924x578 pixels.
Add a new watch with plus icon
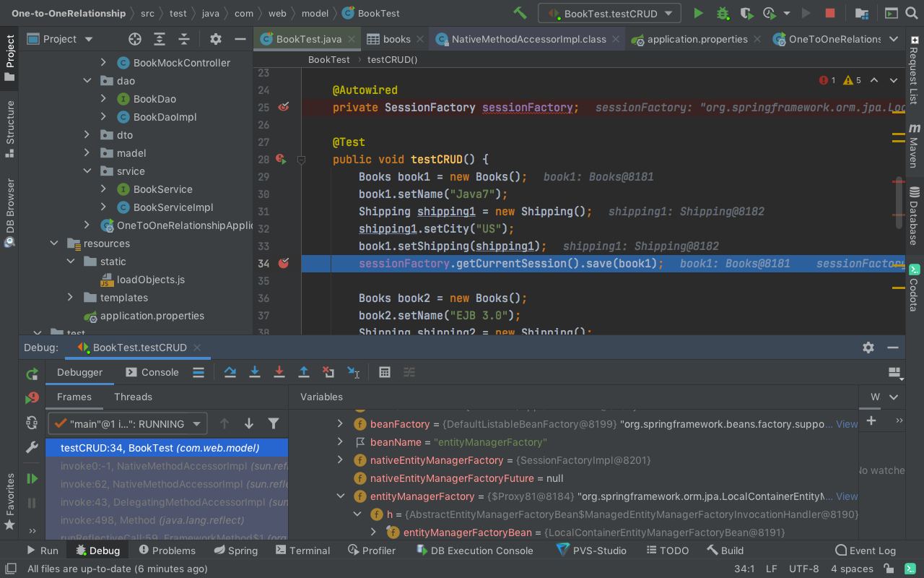tap(871, 420)
